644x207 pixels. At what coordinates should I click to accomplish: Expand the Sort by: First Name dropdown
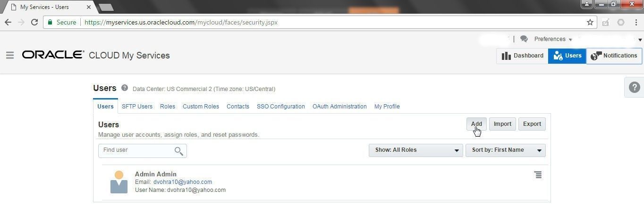[505, 150]
